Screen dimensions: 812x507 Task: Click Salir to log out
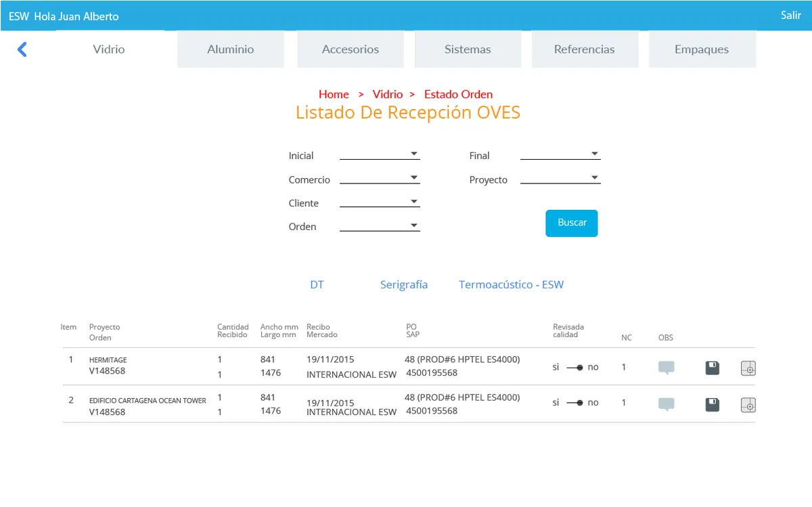[x=790, y=15]
